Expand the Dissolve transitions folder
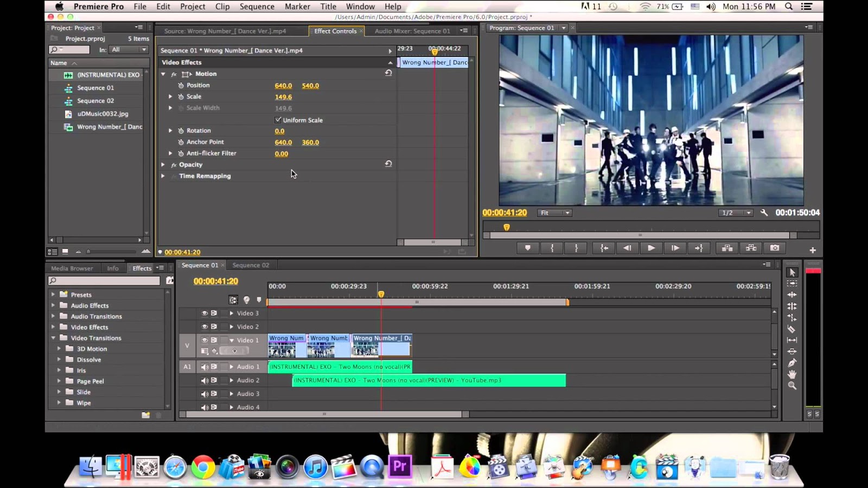The width and height of the screenshot is (868, 488). click(59, 359)
